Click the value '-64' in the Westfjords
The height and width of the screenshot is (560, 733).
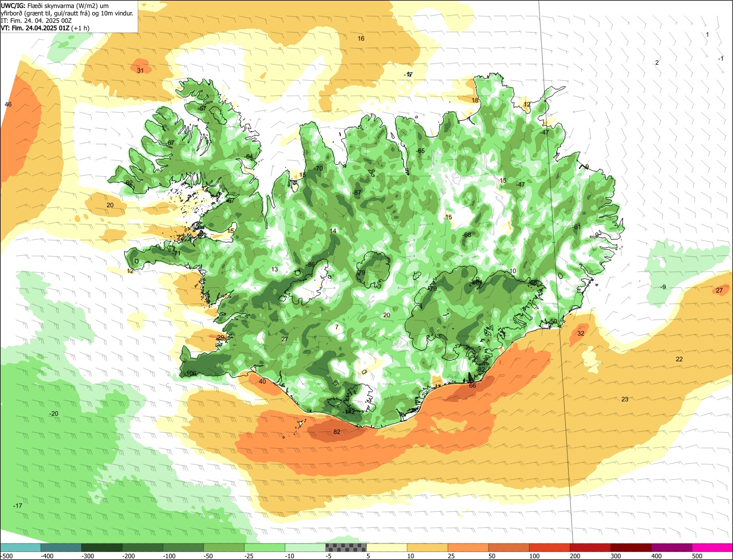pos(248,157)
